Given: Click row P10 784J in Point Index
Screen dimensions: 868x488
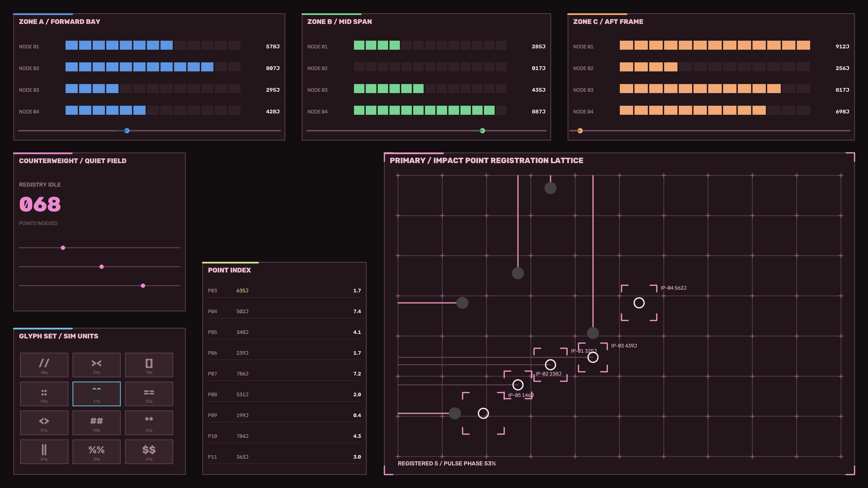Looking at the screenshot, I should [x=284, y=436].
